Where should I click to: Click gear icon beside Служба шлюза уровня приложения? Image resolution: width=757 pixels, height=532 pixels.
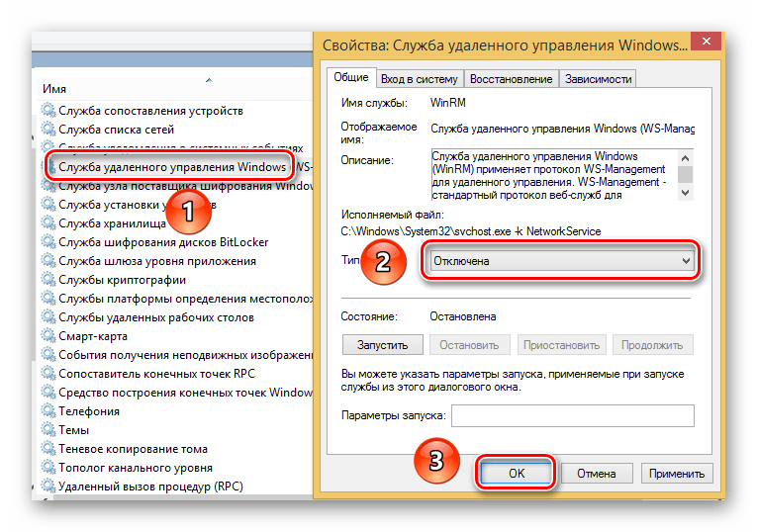tap(48, 260)
